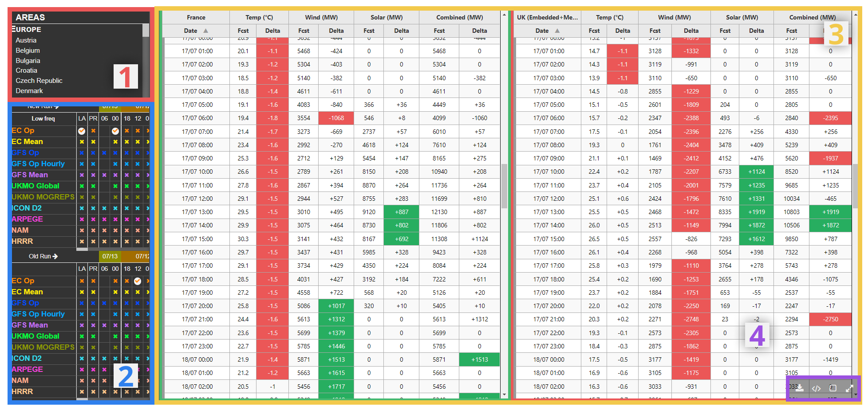Click France Solar (MW) column group header

coord(387,17)
